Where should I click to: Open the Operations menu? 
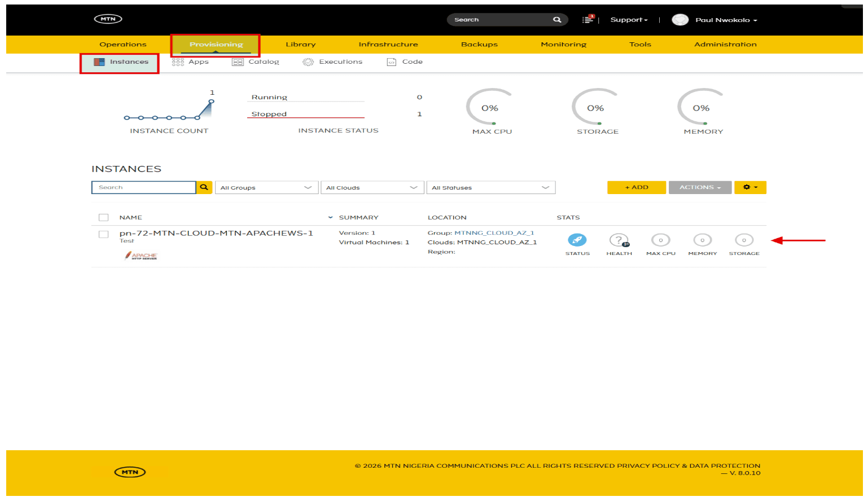click(123, 45)
